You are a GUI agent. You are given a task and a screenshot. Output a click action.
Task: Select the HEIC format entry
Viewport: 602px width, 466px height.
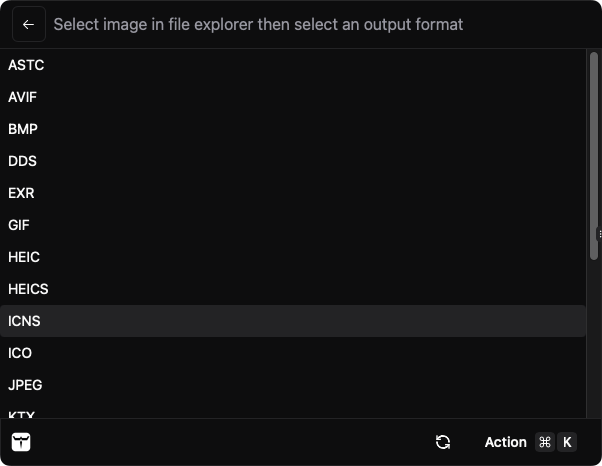24,257
